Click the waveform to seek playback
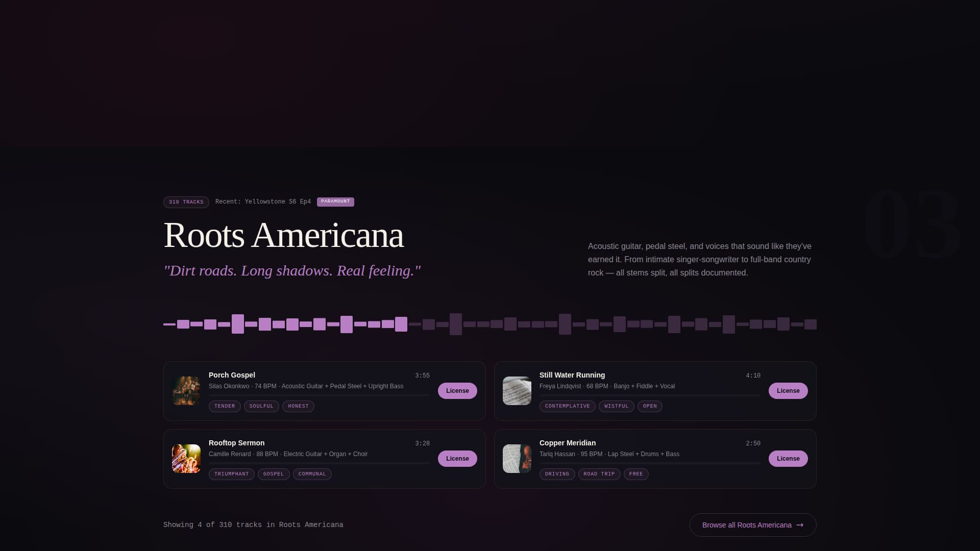The height and width of the screenshot is (551, 980). (x=490, y=323)
